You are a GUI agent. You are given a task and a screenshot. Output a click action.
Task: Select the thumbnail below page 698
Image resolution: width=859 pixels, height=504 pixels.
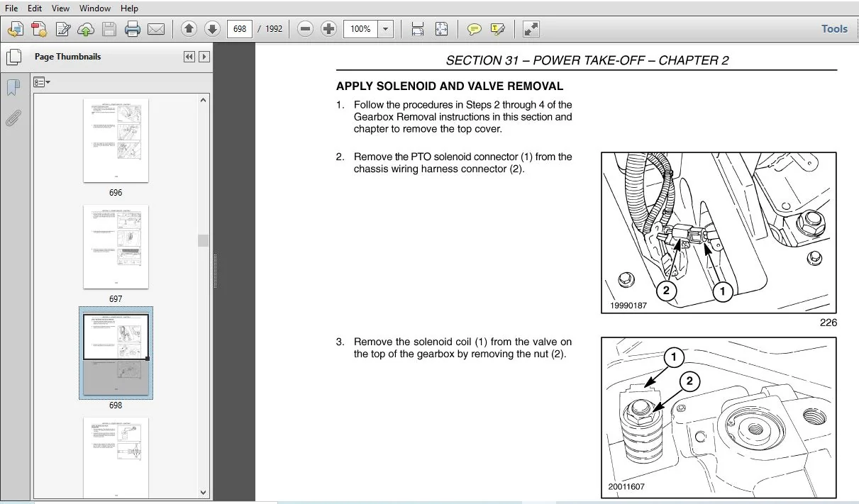coord(116,457)
